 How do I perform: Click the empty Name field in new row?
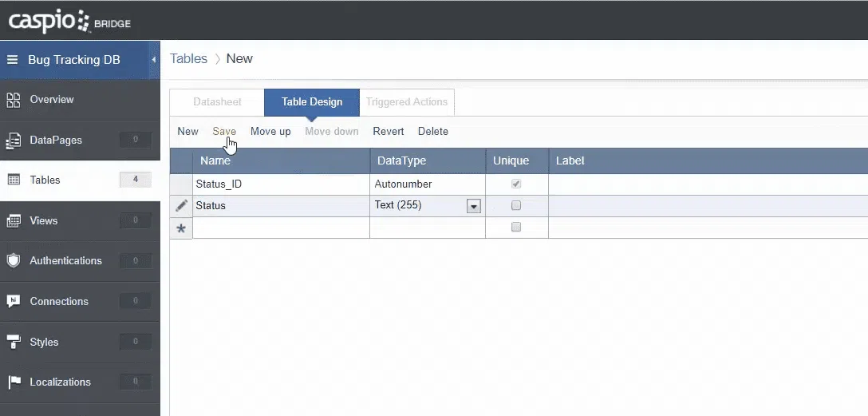pyautogui.click(x=281, y=228)
